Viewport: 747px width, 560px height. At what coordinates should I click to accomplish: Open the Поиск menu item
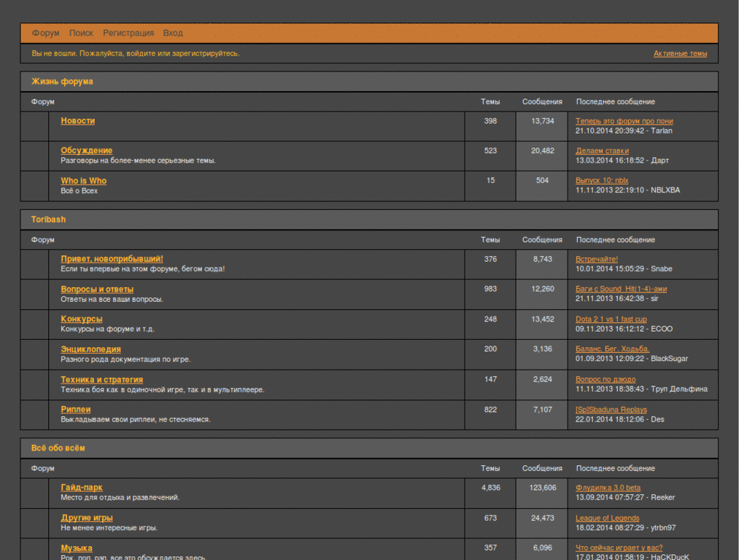tap(81, 33)
